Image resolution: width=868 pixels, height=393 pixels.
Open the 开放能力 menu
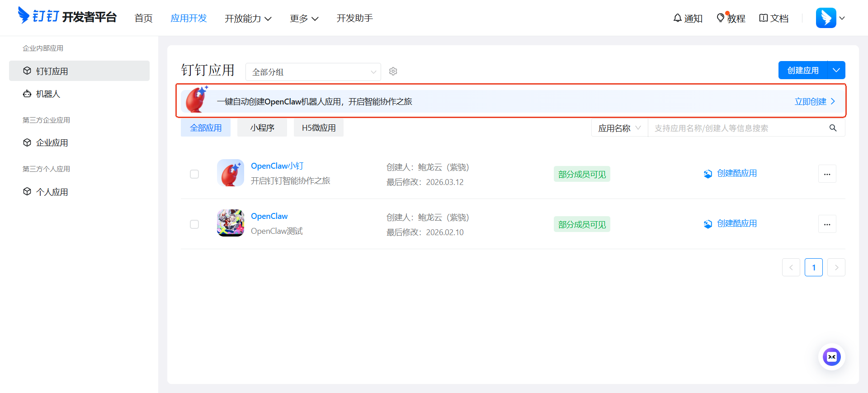[248, 19]
